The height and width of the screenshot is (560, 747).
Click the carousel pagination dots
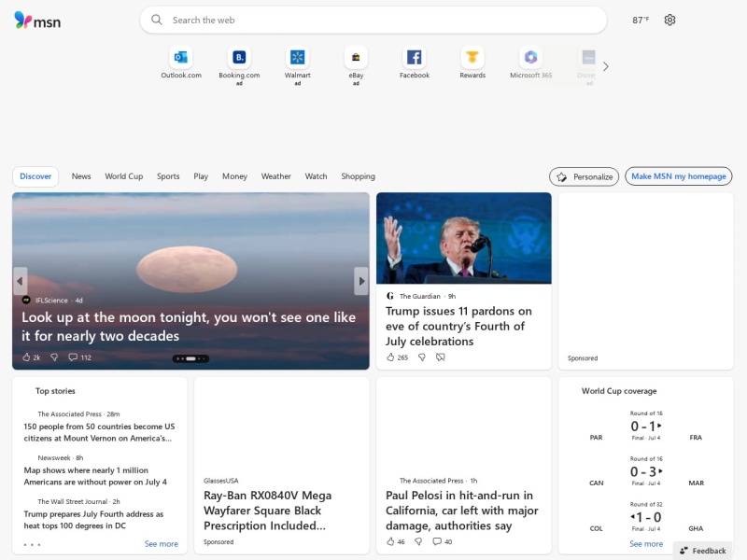coord(190,358)
